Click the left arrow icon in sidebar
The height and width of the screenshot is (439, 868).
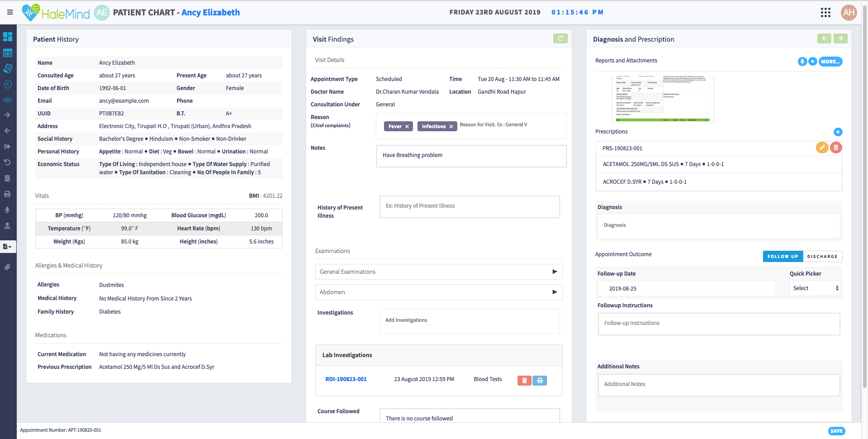(7, 131)
